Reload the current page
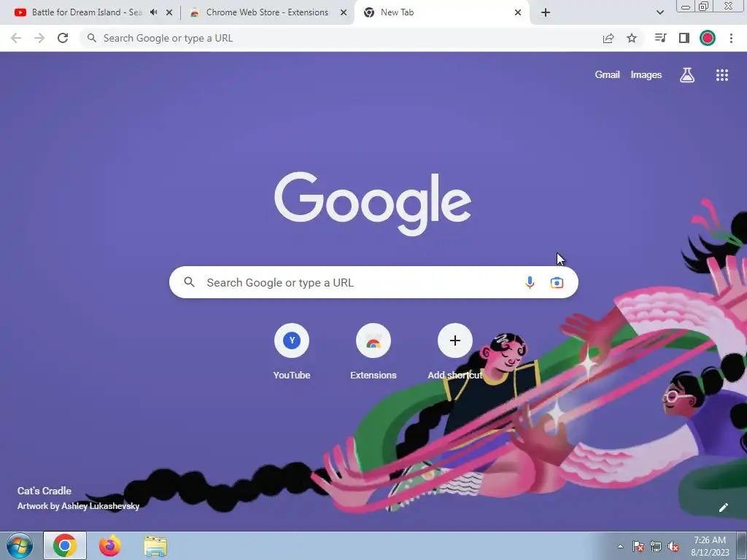The height and width of the screenshot is (560, 747). [63, 38]
